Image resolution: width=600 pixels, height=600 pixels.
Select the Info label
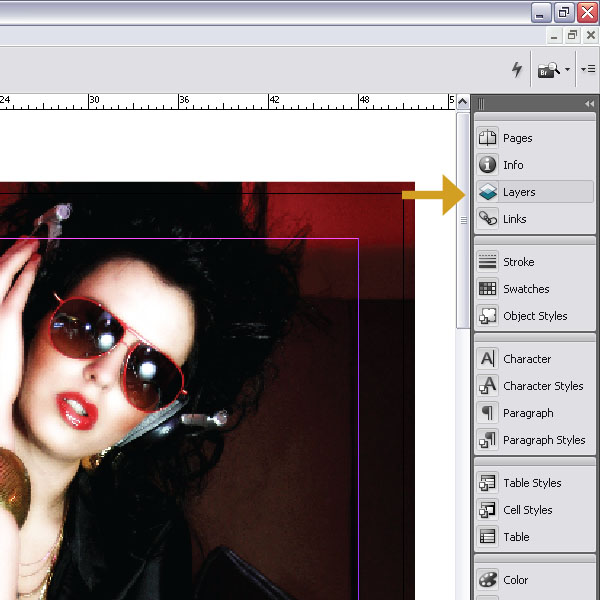tap(513, 165)
